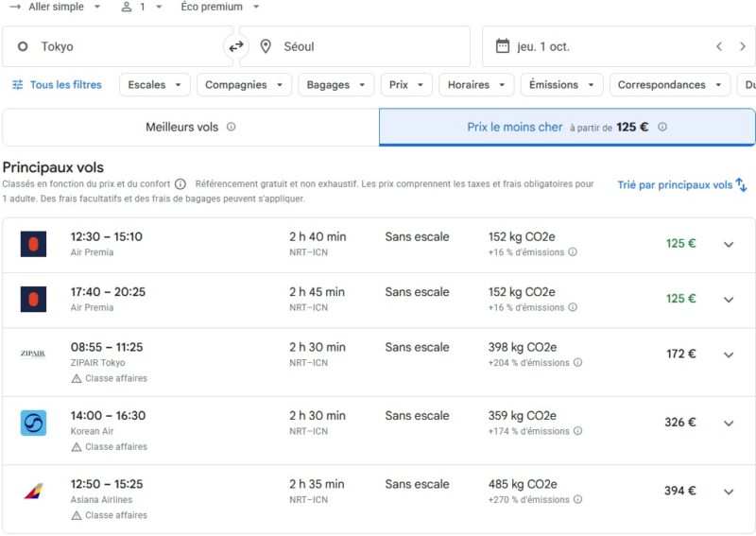This screenshot has width=756, height=536.
Task: Open info icon after 'prix et du confort'
Action: tap(180, 183)
